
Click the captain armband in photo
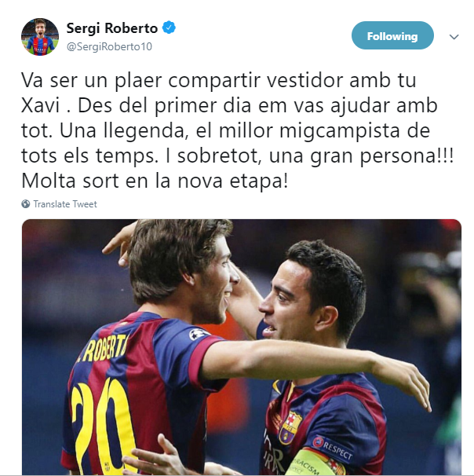315,463
